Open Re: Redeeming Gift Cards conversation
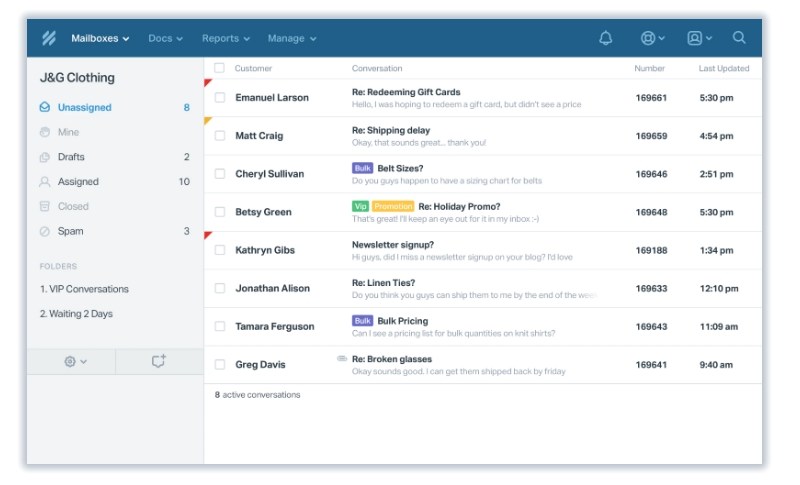 pos(406,92)
